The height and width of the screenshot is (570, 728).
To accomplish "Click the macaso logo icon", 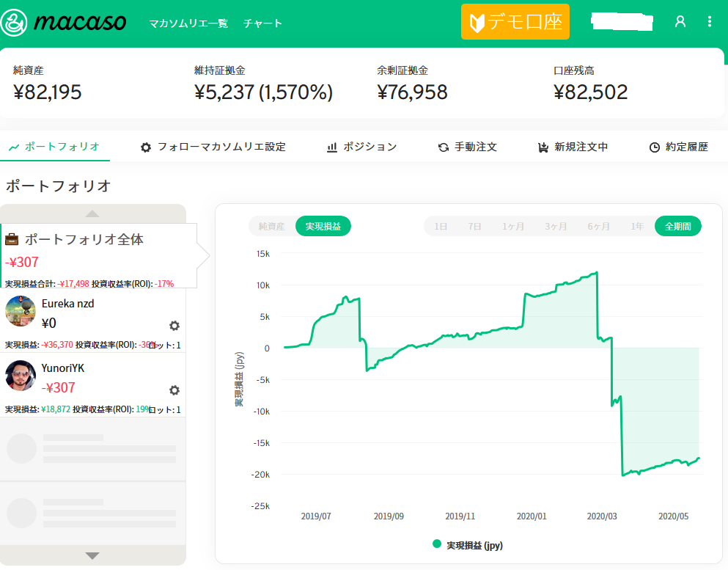I will (15, 23).
